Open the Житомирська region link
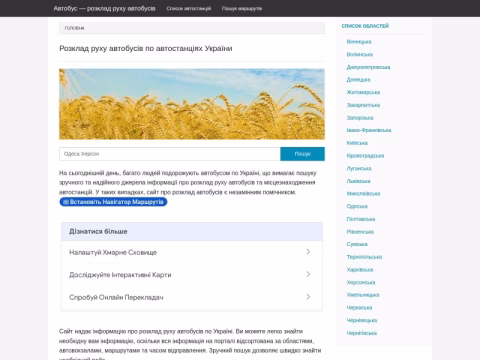This screenshot has height=360, width=480. coord(363,92)
